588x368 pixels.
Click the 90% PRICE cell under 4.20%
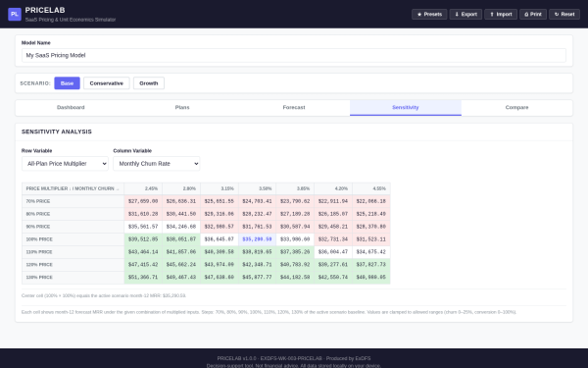(x=333, y=227)
